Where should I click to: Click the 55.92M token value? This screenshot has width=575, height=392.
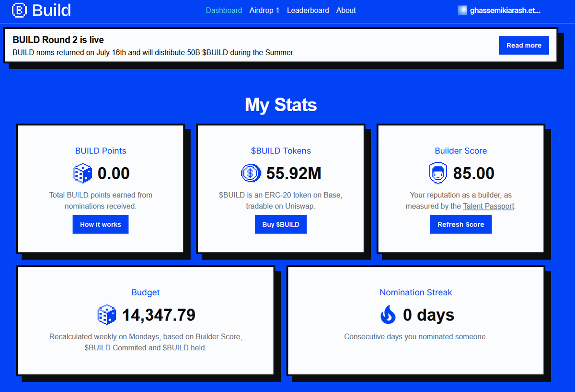(x=294, y=173)
